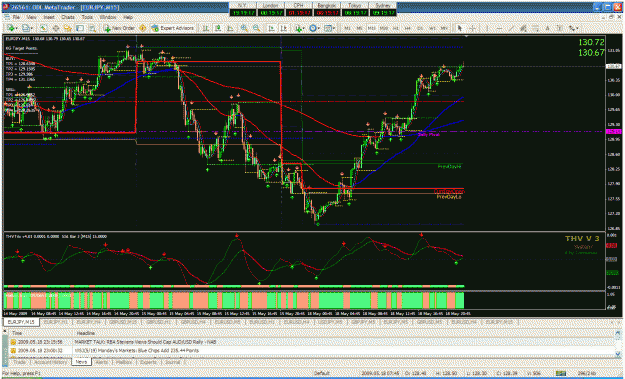Switch chart to line chart style
The height and width of the screenshot is (379, 625).
coord(230,28)
